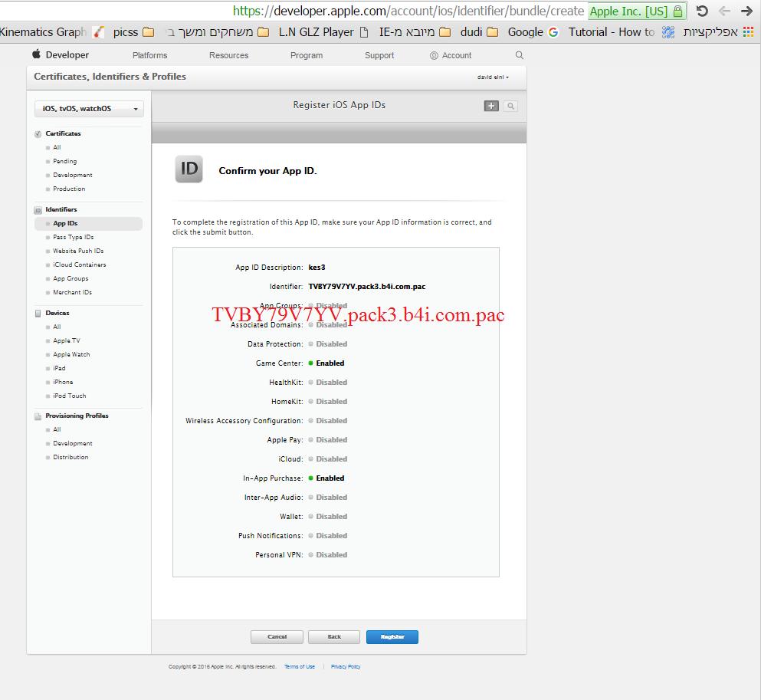The width and height of the screenshot is (761, 700).
Task: Open the Terms of Use link
Action: click(300, 666)
